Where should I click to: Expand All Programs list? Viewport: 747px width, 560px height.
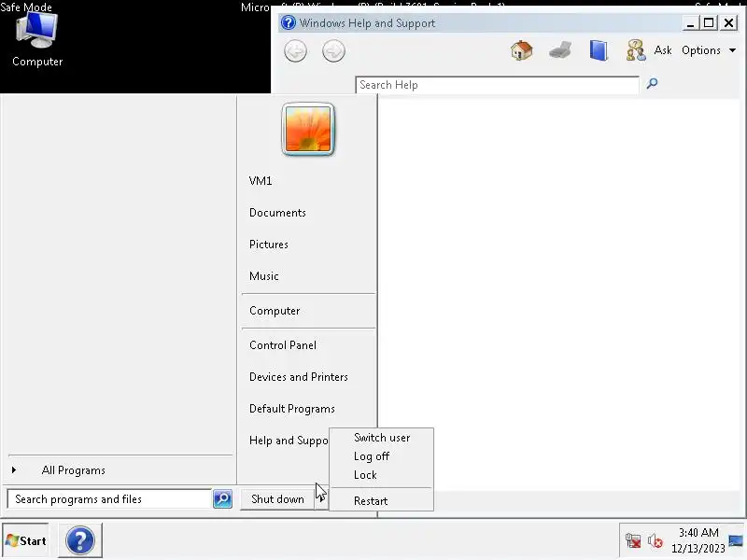tap(74, 470)
